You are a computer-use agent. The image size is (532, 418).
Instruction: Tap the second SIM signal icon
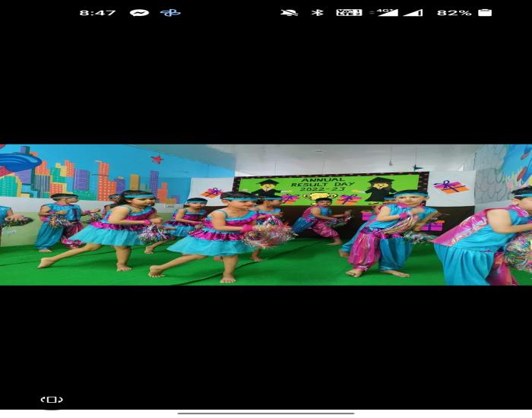point(413,13)
